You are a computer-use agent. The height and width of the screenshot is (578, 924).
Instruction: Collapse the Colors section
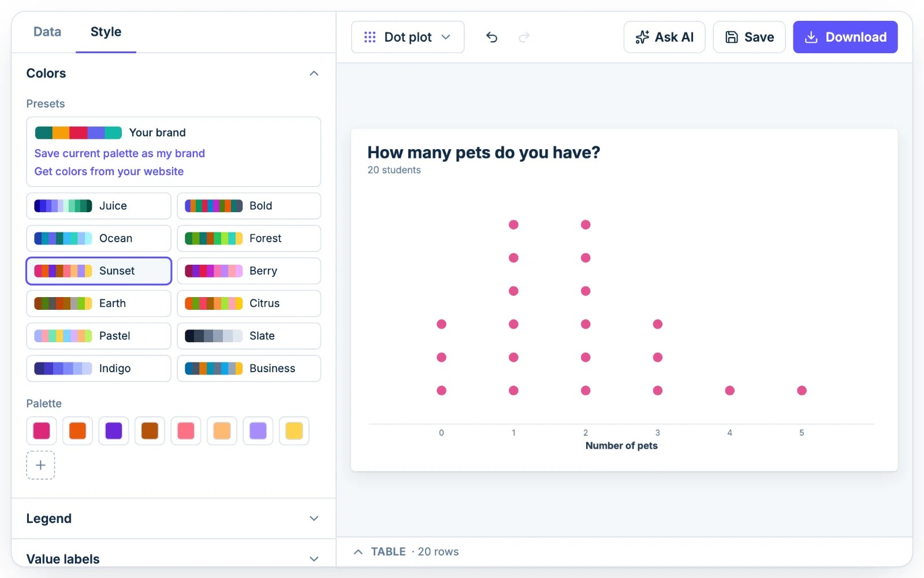click(314, 73)
